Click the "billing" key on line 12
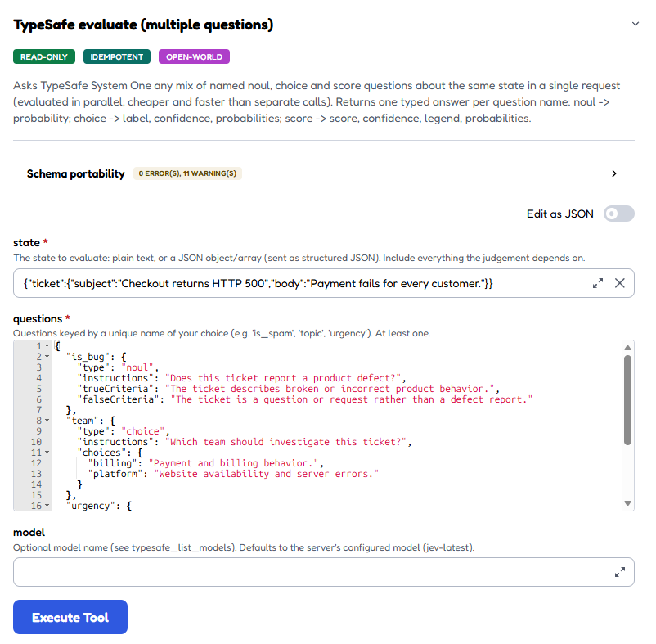656x644 pixels. [115, 463]
